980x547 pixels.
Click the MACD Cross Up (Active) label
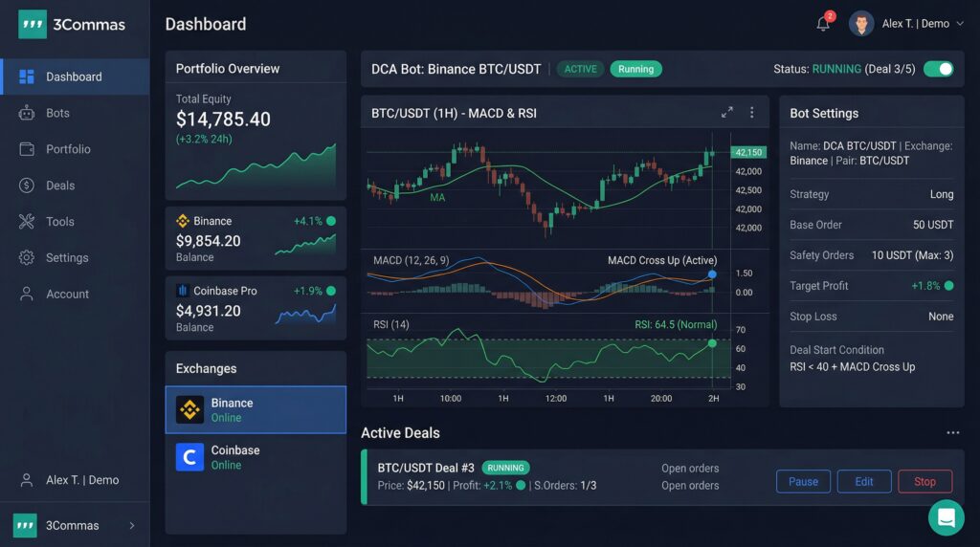click(x=662, y=260)
